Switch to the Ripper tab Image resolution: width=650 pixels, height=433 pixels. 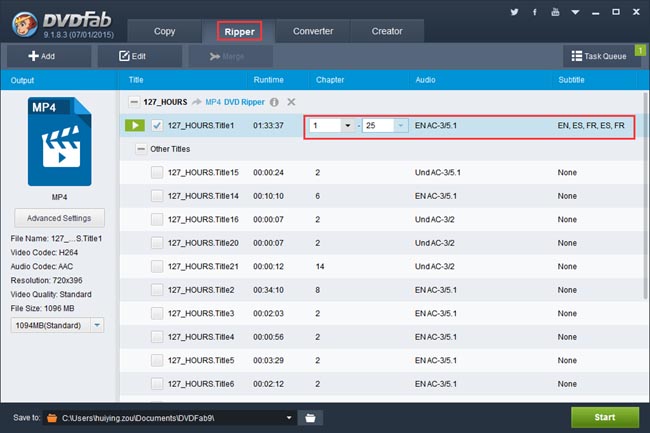[239, 31]
